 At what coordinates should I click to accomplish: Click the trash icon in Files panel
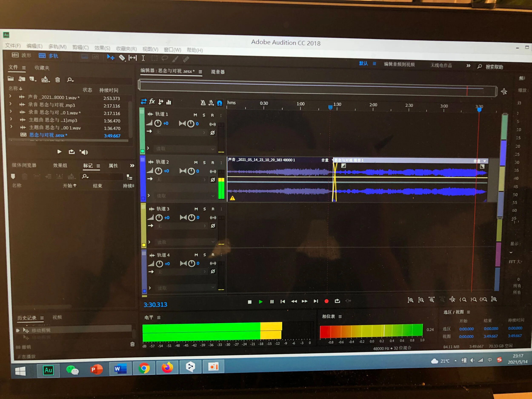(x=57, y=80)
